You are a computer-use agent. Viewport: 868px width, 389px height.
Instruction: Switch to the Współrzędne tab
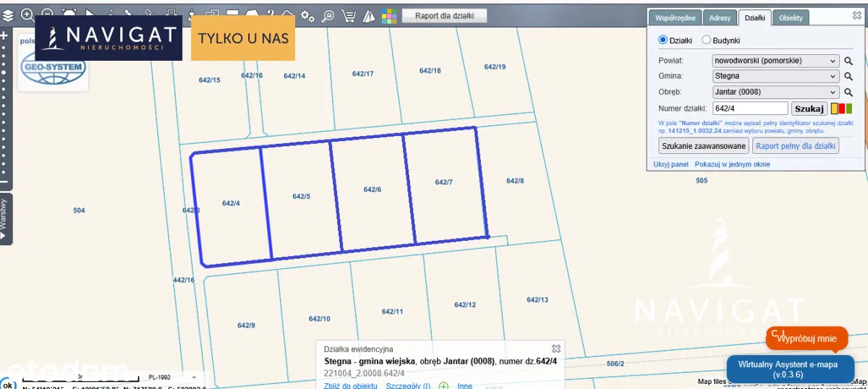click(x=675, y=18)
